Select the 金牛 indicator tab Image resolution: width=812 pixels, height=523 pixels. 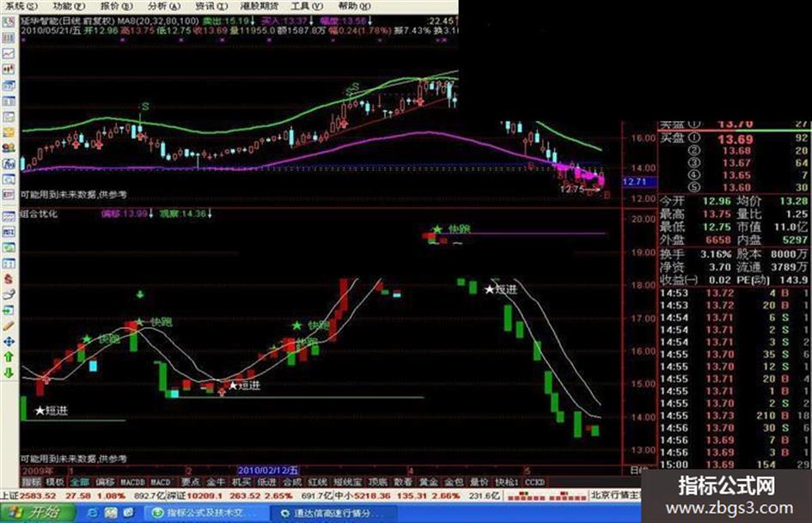pos(216,482)
